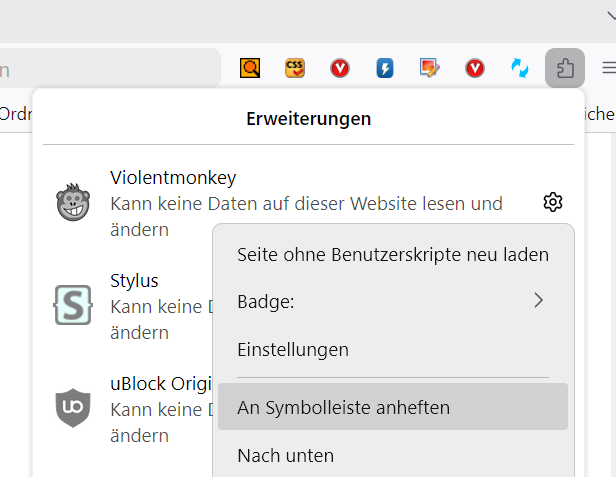Click the CSS extension toolbar icon

[295, 68]
